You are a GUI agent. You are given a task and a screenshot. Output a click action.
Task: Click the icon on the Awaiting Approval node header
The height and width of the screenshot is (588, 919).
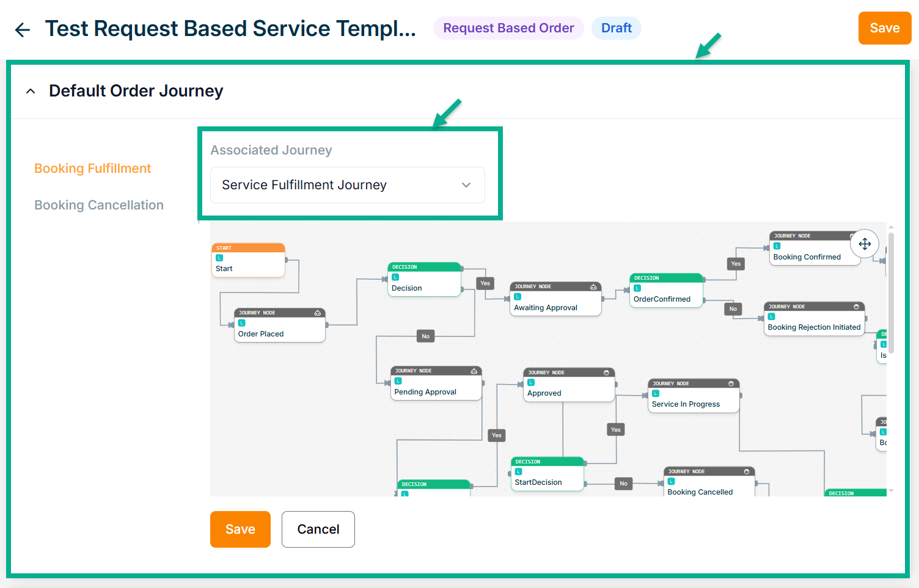[x=593, y=286]
